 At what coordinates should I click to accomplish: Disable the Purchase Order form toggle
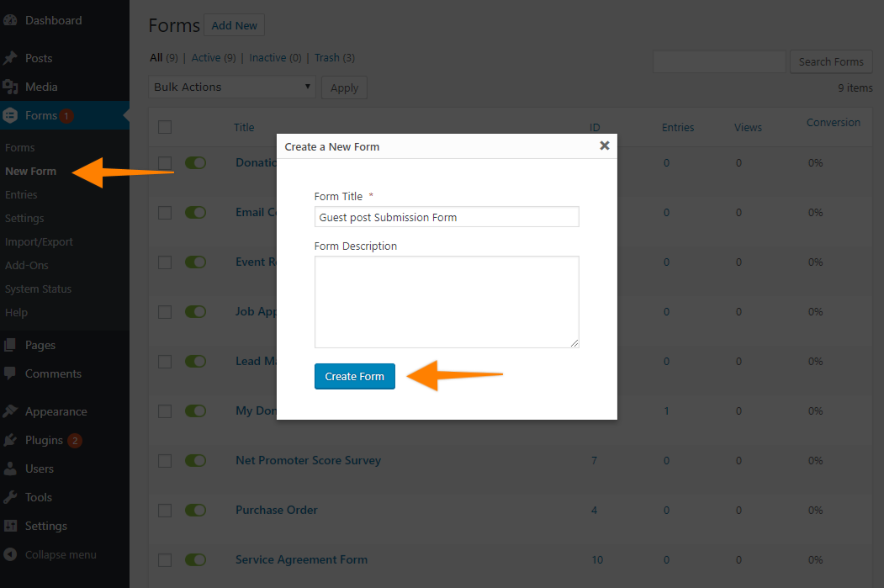tap(196, 511)
